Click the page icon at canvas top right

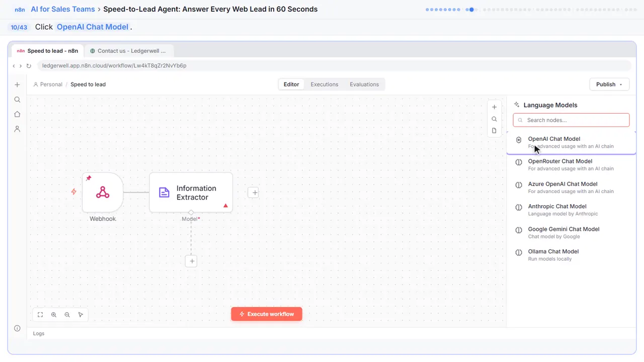click(494, 131)
